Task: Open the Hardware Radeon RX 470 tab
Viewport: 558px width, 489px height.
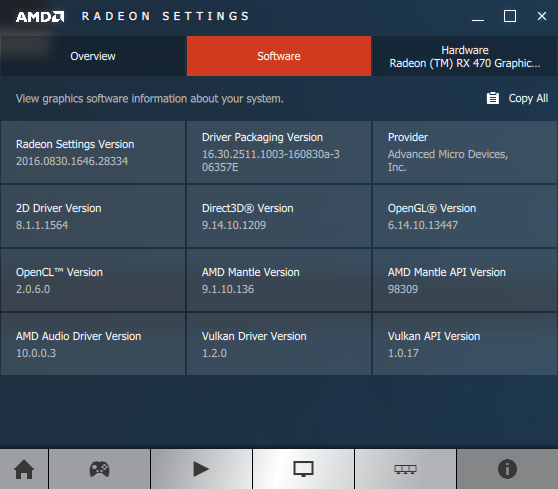Action: coord(465,56)
